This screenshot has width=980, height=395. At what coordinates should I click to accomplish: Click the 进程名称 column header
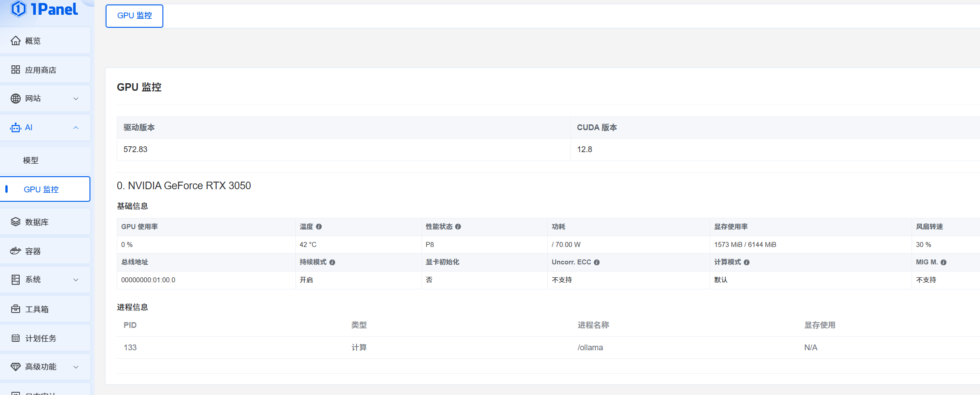coord(593,325)
